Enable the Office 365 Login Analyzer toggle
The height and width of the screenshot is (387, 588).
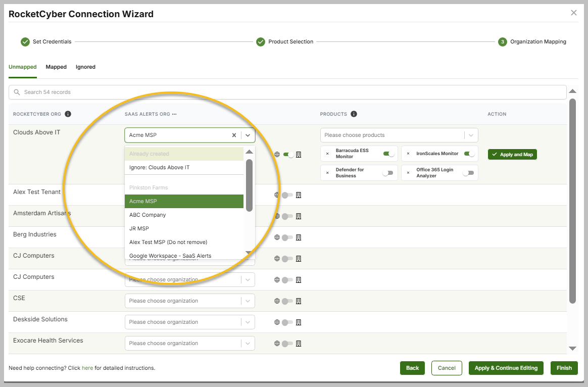pos(468,173)
